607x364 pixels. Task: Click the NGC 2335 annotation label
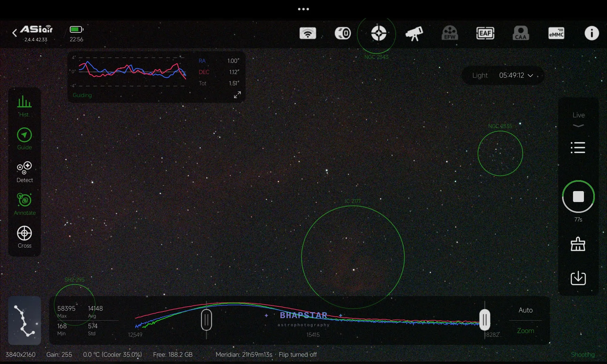pyautogui.click(x=500, y=126)
